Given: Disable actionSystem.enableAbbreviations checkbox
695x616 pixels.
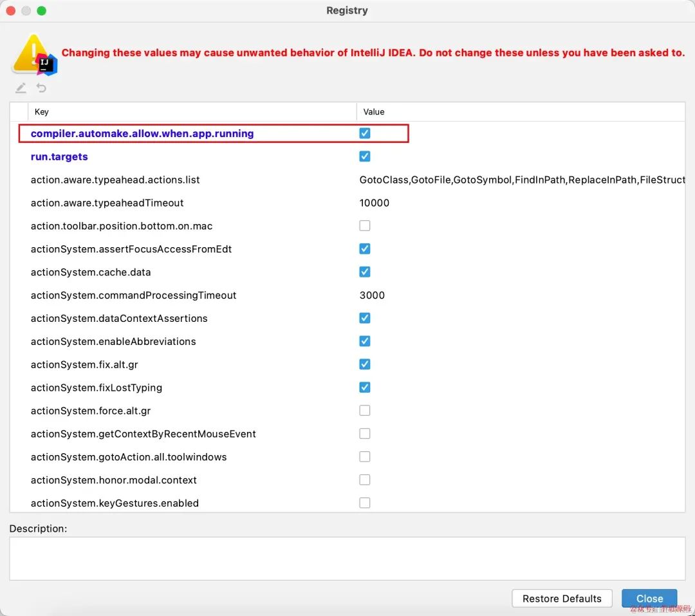Looking at the screenshot, I should click(x=365, y=341).
